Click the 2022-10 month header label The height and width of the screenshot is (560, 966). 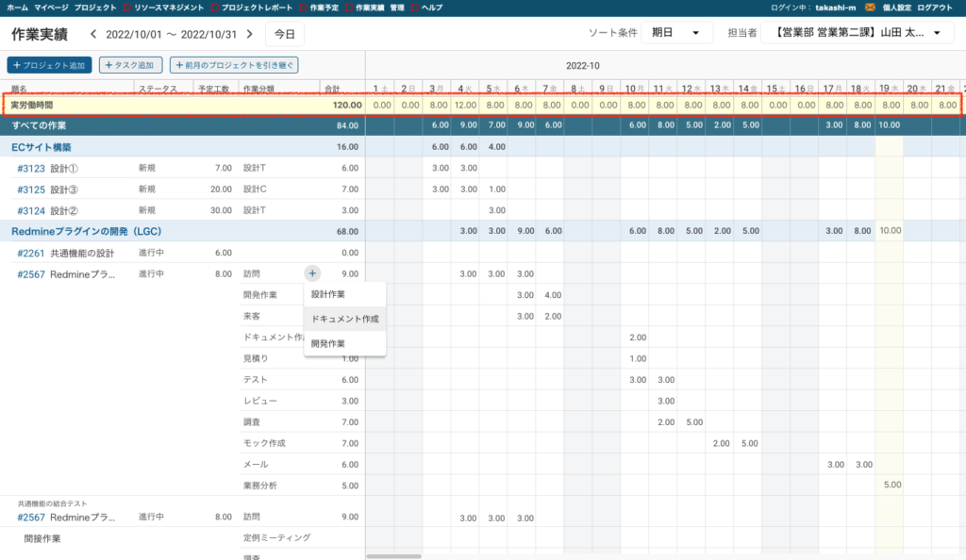[582, 66]
